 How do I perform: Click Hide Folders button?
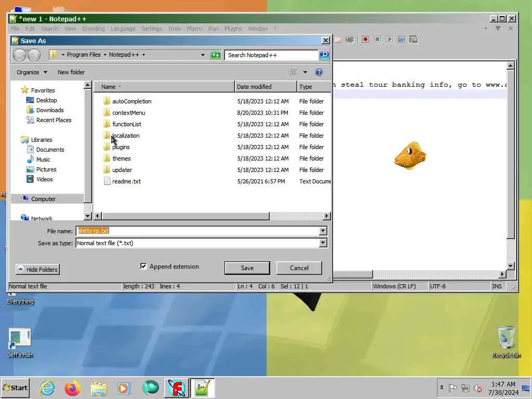37,270
